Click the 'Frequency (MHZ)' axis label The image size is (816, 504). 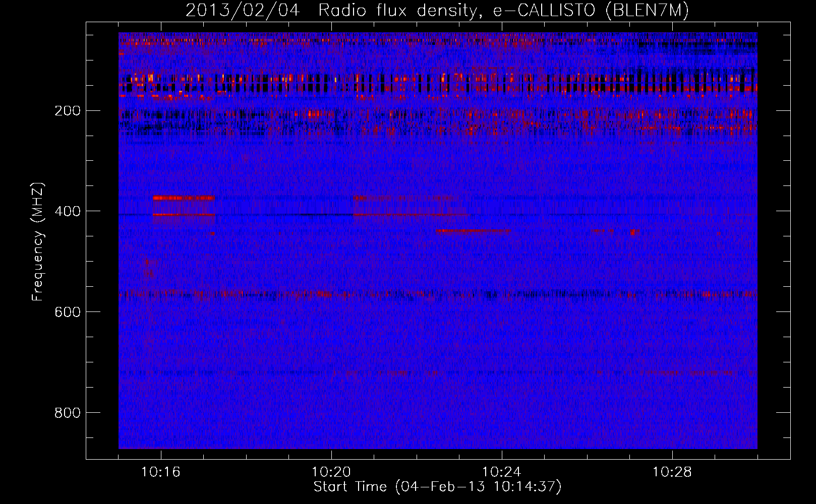[38, 242]
